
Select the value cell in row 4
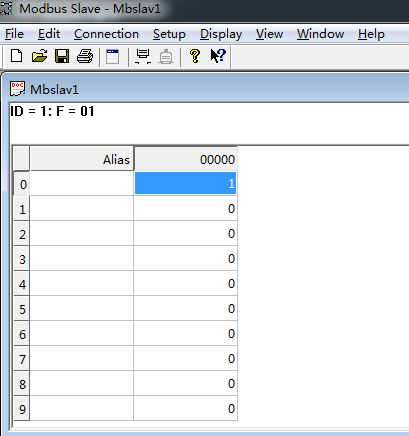[185, 283]
